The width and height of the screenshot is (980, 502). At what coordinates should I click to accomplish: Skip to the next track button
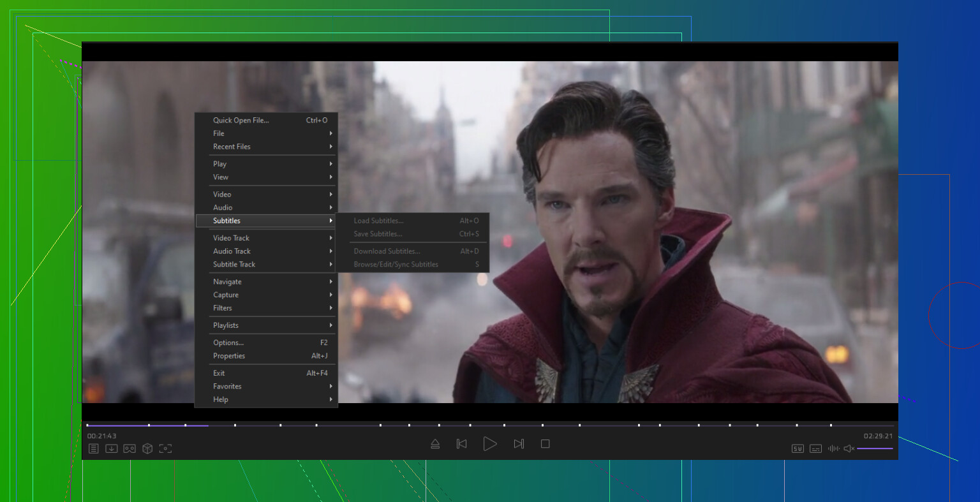click(519, 444)
